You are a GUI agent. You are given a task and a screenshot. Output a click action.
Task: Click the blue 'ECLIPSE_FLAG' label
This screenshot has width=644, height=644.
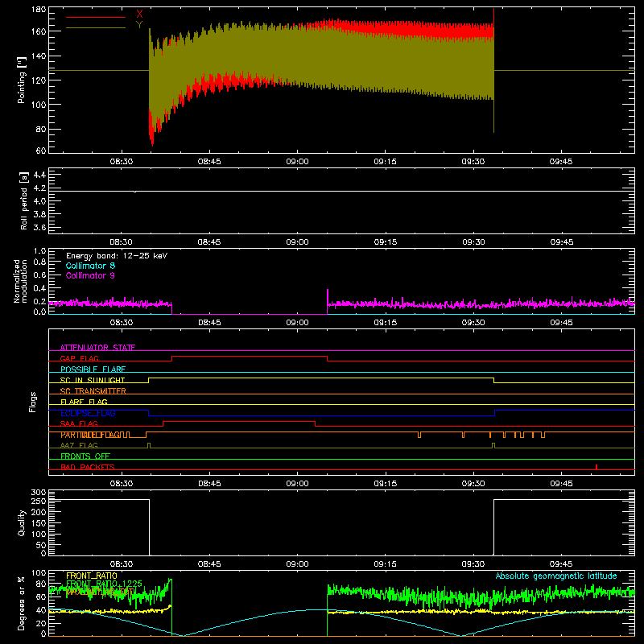click(x=88, y=413)
